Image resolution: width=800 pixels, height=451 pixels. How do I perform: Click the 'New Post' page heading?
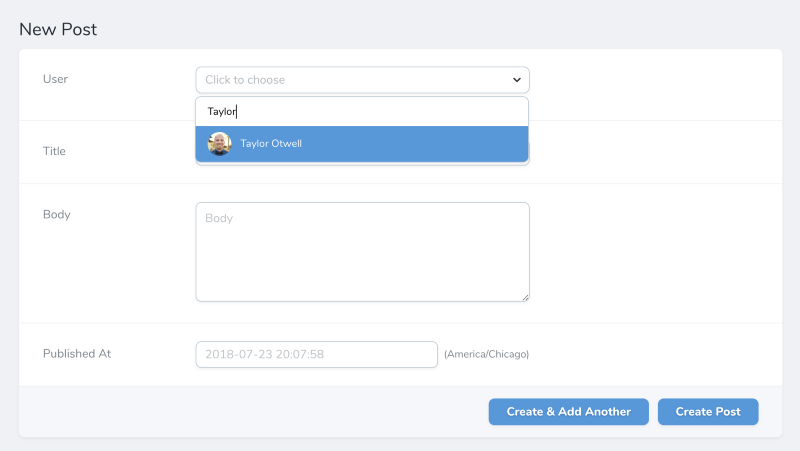(x=58, y=30)
